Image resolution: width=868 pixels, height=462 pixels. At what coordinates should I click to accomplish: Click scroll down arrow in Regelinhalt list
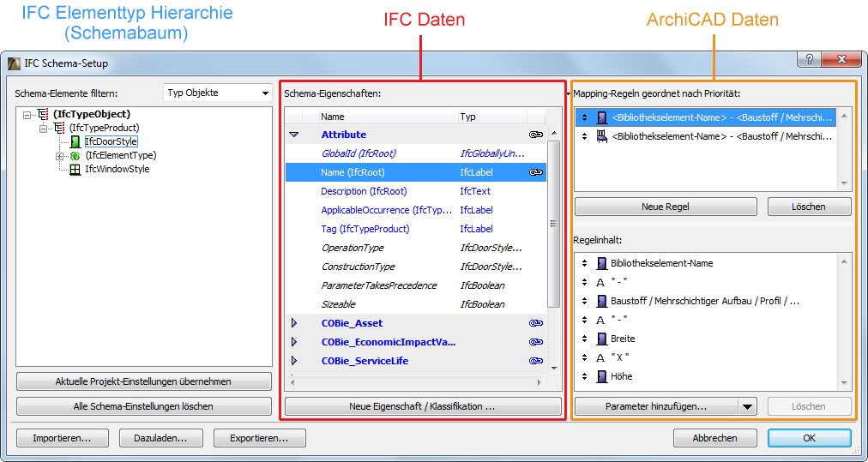tap(844, 383)
